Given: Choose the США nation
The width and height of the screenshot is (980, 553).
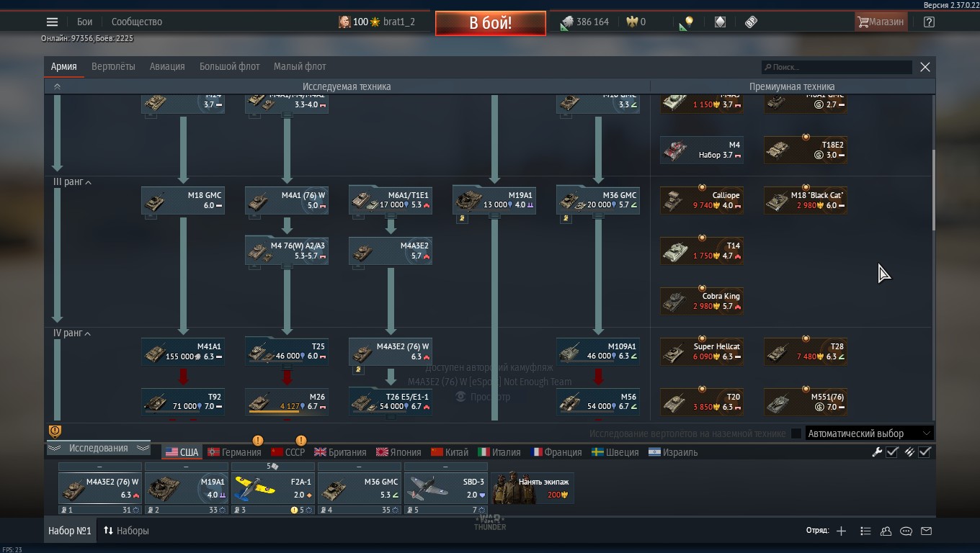Looking at the screenshot, I should tap(182, 452).
